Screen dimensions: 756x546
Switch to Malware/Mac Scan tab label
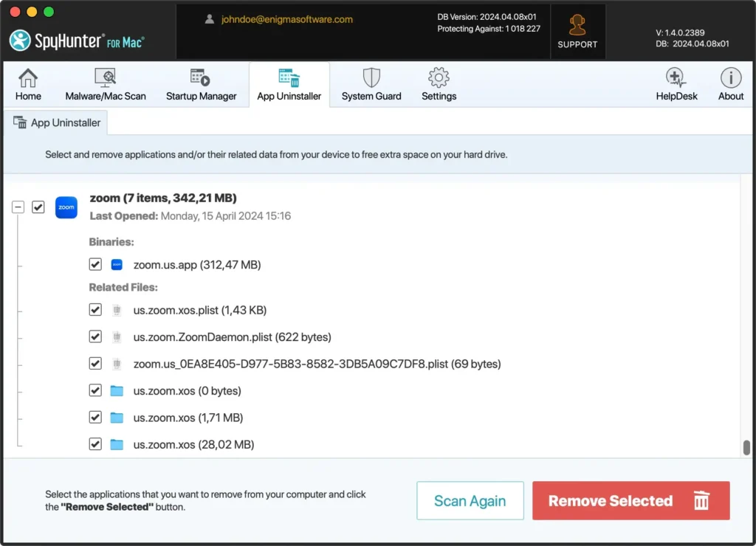coord(106,97)
